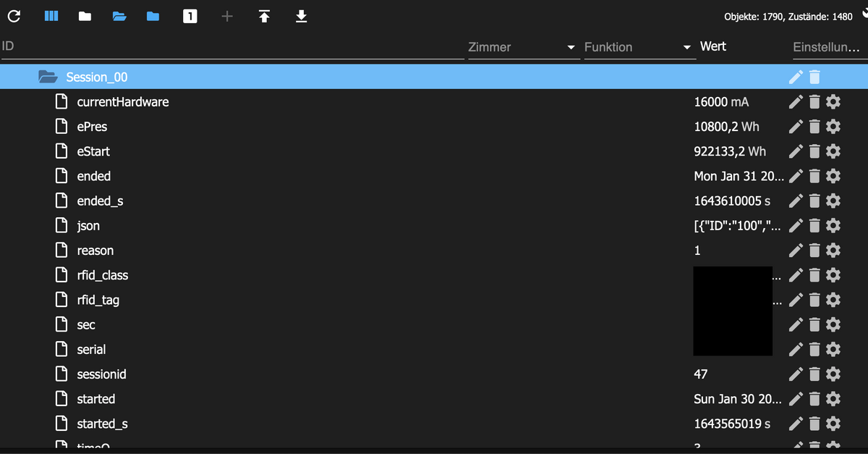868x454 pixels.
Task: Collapse the Session_00 folder
Action: coord(47,77)
